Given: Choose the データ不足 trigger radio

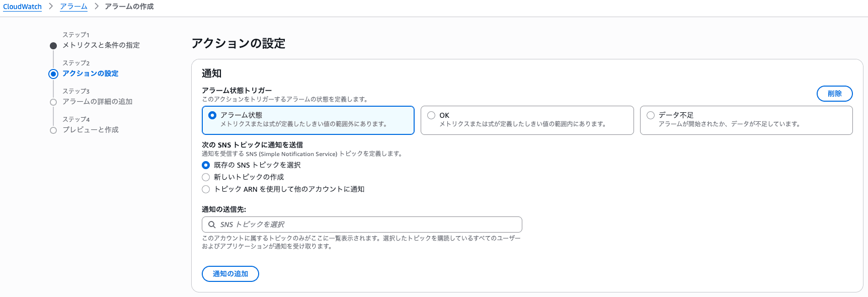Looking at the screenshot, I should (651, 115).
